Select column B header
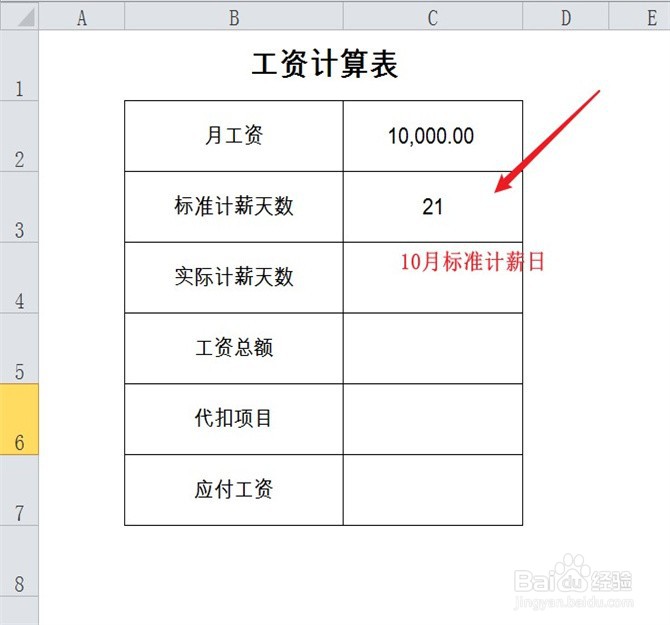Screen dimensions: 670x625 click(234, 16)
